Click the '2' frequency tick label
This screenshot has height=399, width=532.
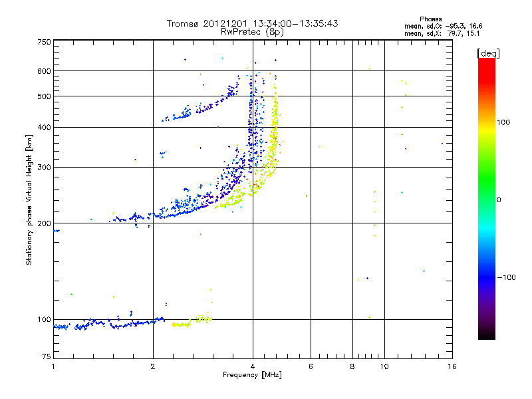tap(153, 366)
